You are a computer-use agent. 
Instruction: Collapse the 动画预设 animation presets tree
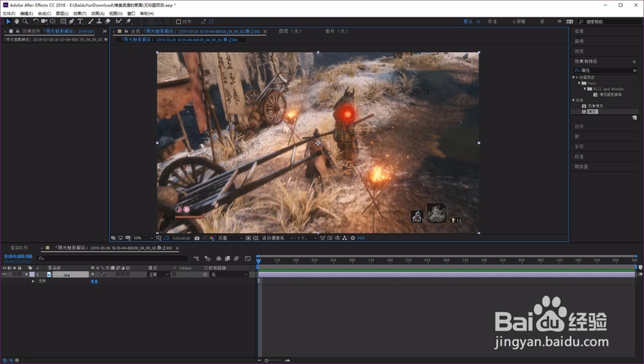[573, 77]
